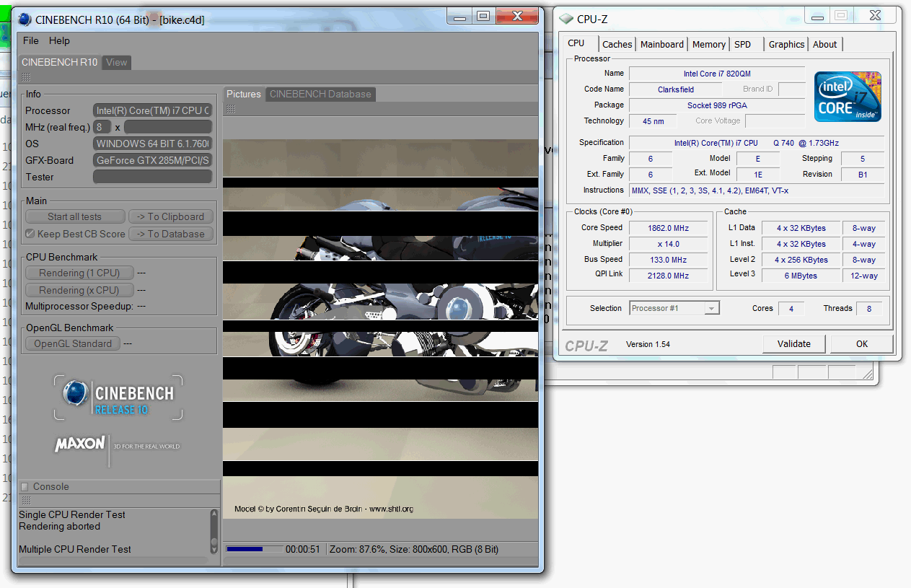Click the Intel Core i7 inside logo
Image resolution: width=911 pixels, height=588 pixels.
click(848, 97)
